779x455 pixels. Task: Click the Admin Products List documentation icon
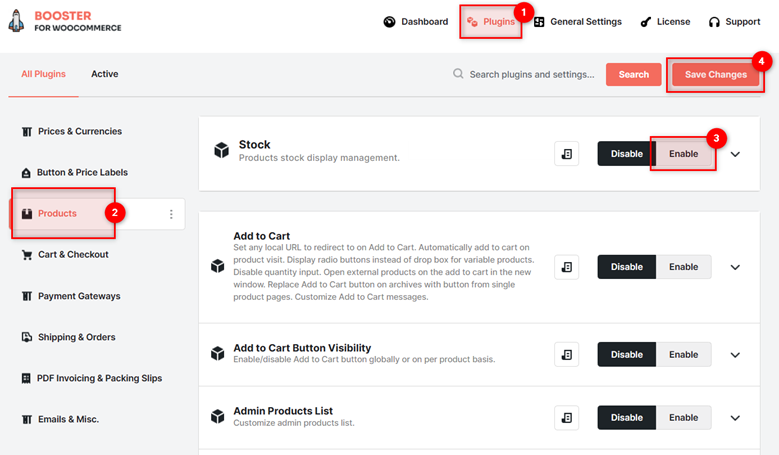point(566,418)
